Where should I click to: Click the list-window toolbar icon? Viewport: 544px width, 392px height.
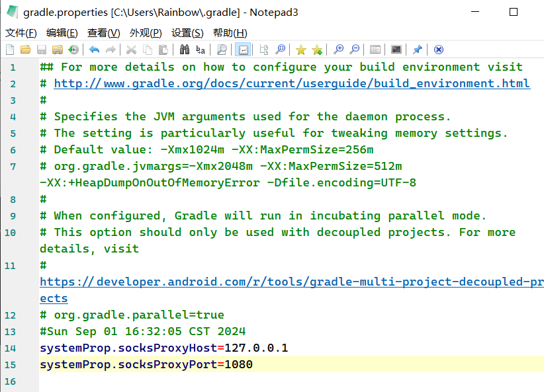[375, 50]
